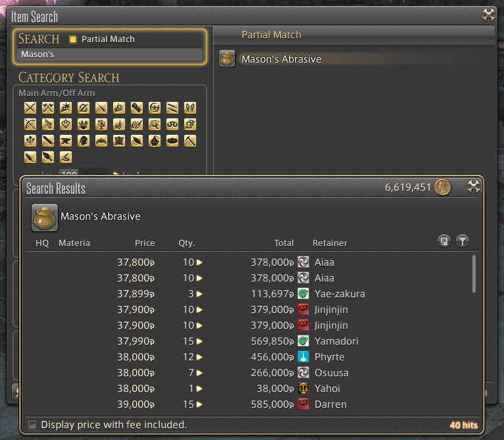Select the leatherworker hide category icon
Image resolution: width=504 pixels, height=440 pixels.
coord(119,141)
